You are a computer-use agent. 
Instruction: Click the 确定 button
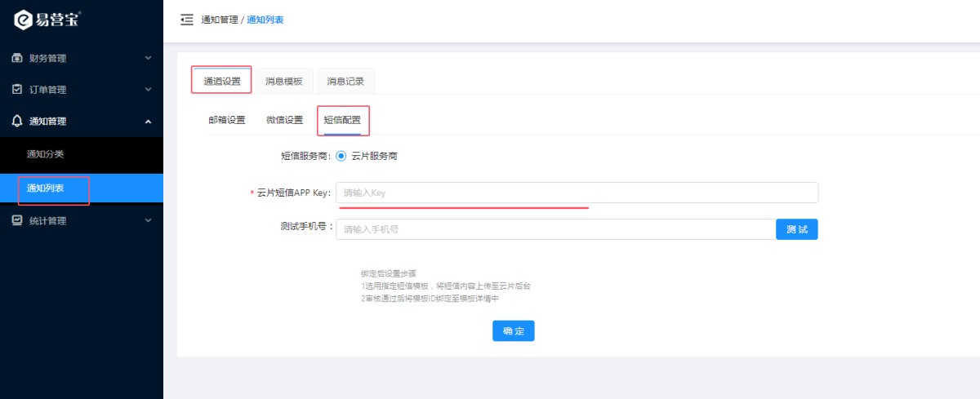pos(513,330)
